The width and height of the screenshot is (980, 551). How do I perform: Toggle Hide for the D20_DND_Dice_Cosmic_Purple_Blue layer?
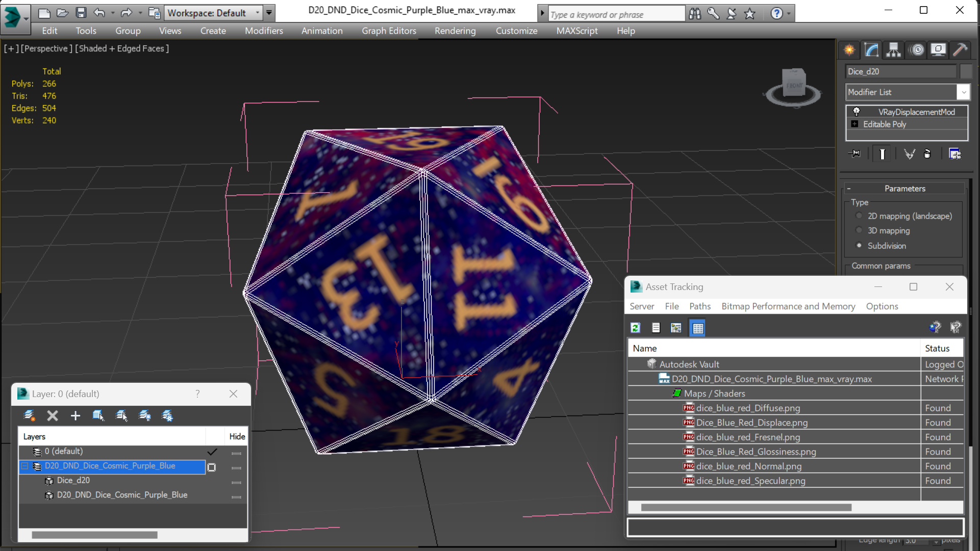(x=236, y=467)
